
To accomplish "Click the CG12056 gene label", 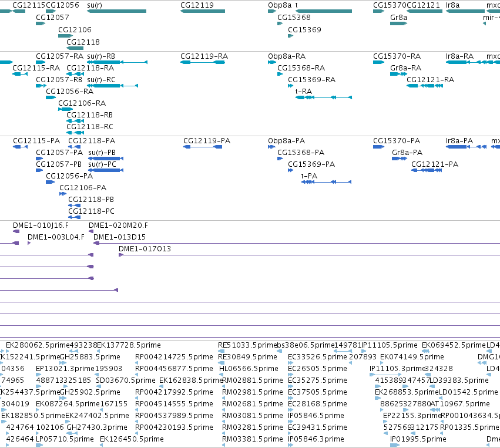I will (62, 5).
